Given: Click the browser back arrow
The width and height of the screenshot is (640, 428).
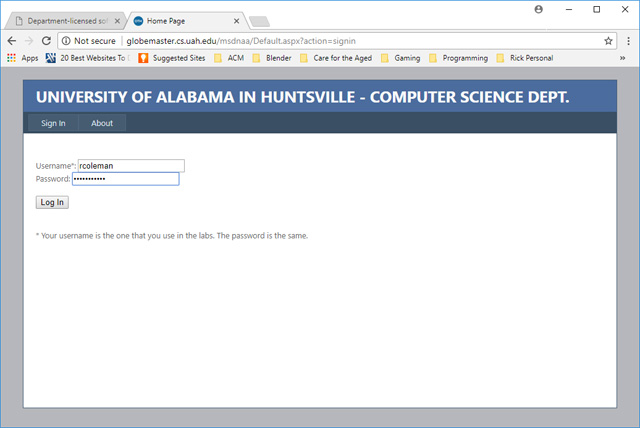Looking at the screenshot, I should point(11,41).
